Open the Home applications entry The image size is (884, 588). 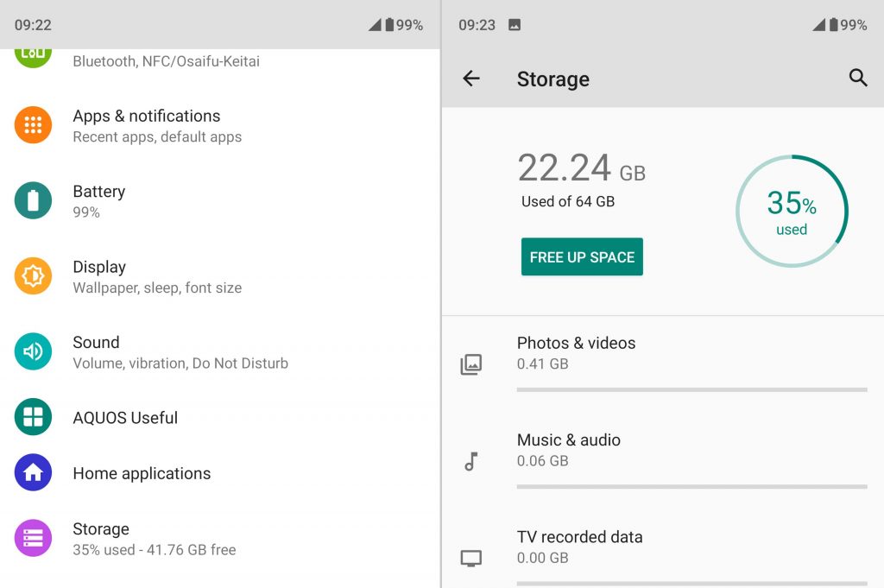click(x=220, y=472)
